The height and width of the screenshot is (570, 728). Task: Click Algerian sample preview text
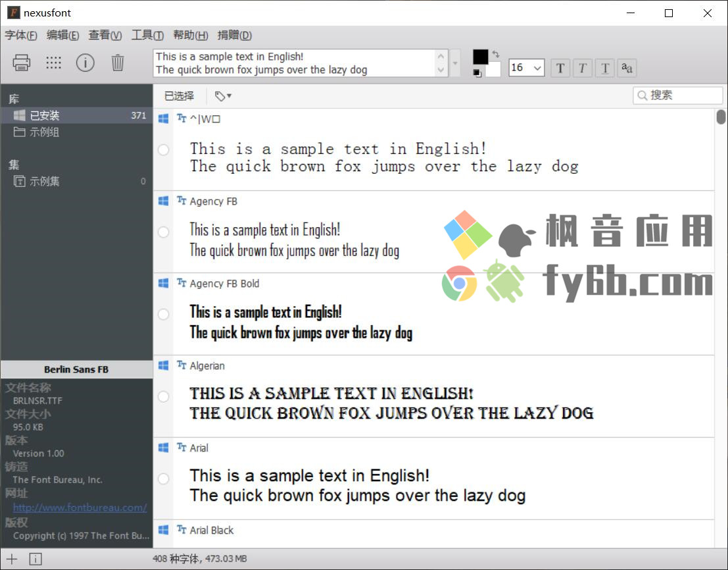(x=391, y=403)
